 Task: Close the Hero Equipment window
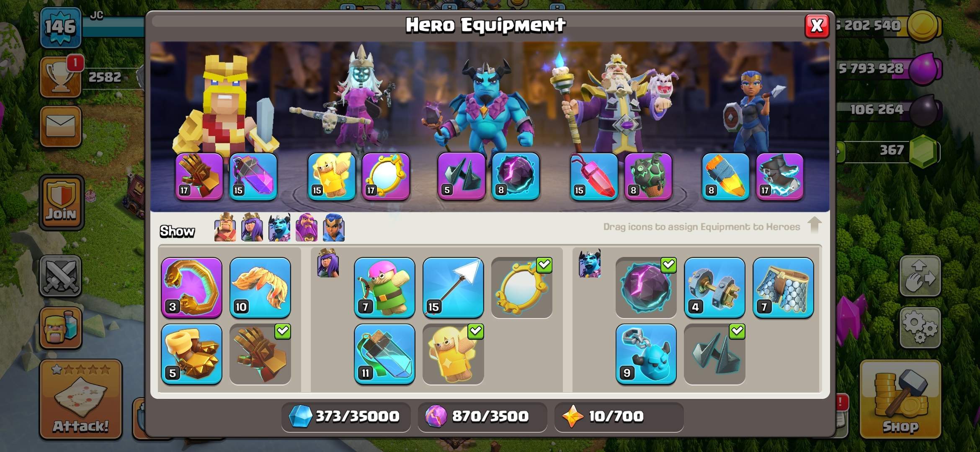coord(817,26)
